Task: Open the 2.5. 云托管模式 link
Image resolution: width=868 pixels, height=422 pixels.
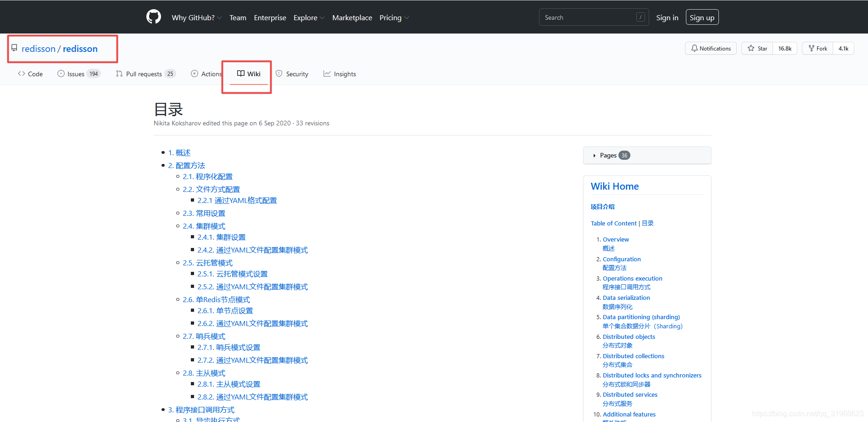Action: coord(208,263)
